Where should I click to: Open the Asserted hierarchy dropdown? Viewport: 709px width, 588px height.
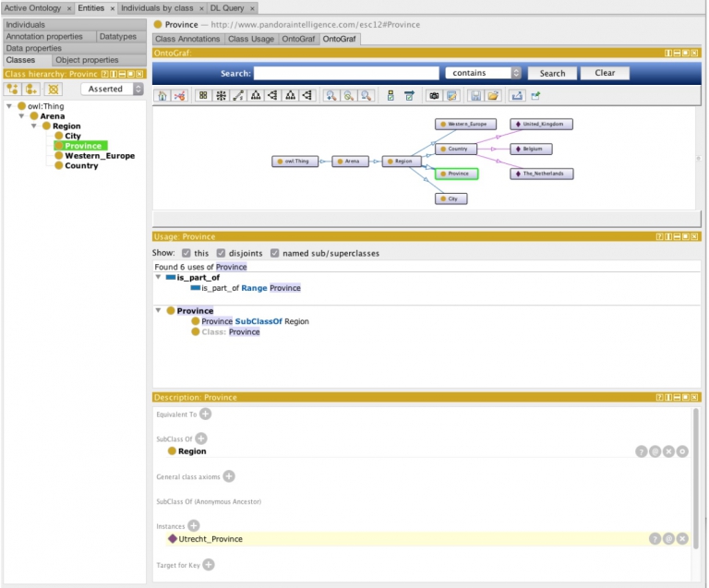pos(113,89)
